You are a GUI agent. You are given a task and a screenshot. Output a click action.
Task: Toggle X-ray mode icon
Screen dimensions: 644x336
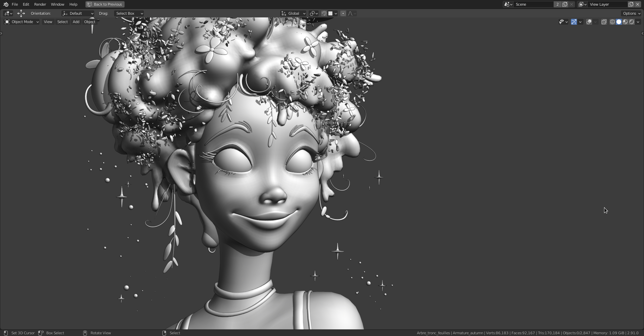point(604,22)
